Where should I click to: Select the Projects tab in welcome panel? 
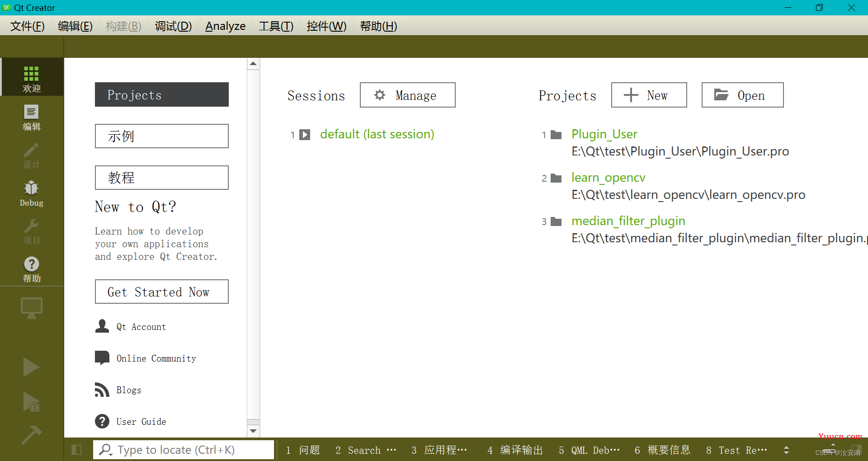coord(162,94)
